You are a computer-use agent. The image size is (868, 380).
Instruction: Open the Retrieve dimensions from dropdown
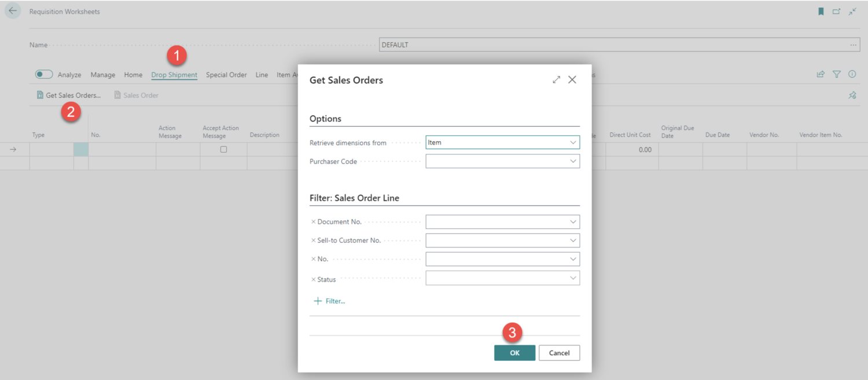point(573,142)
